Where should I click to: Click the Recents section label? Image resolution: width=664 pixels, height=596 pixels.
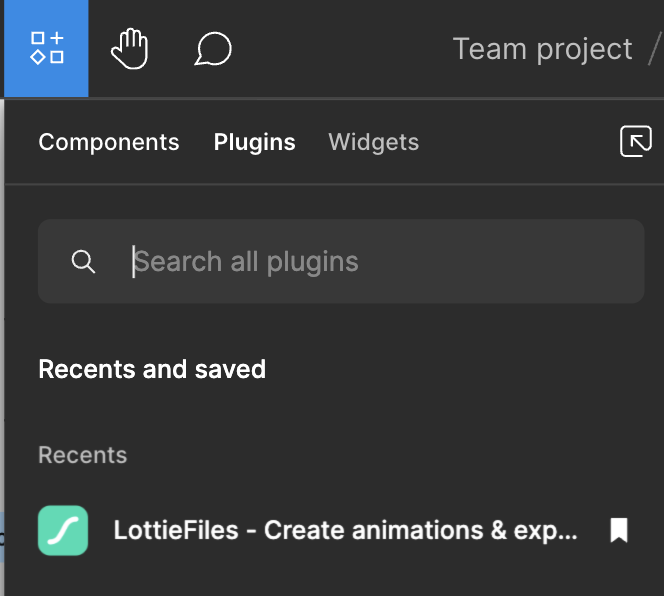pos(83,455)
